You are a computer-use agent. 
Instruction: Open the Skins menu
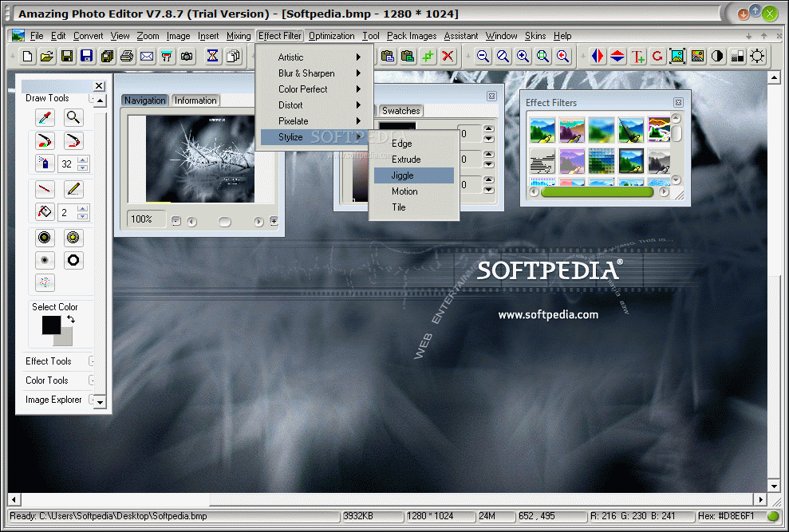[x=535, y=36]
